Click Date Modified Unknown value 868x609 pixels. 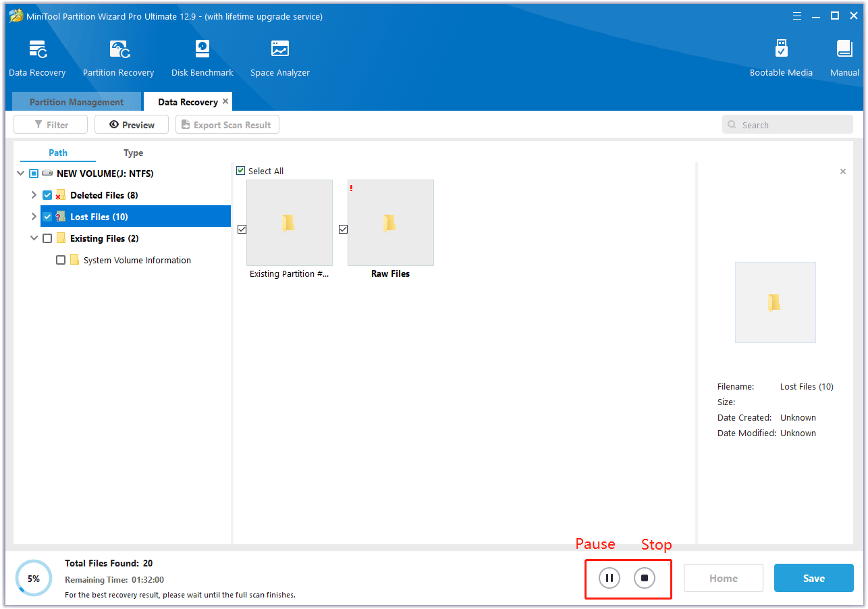pyautogui.click(x=798, y=433)
